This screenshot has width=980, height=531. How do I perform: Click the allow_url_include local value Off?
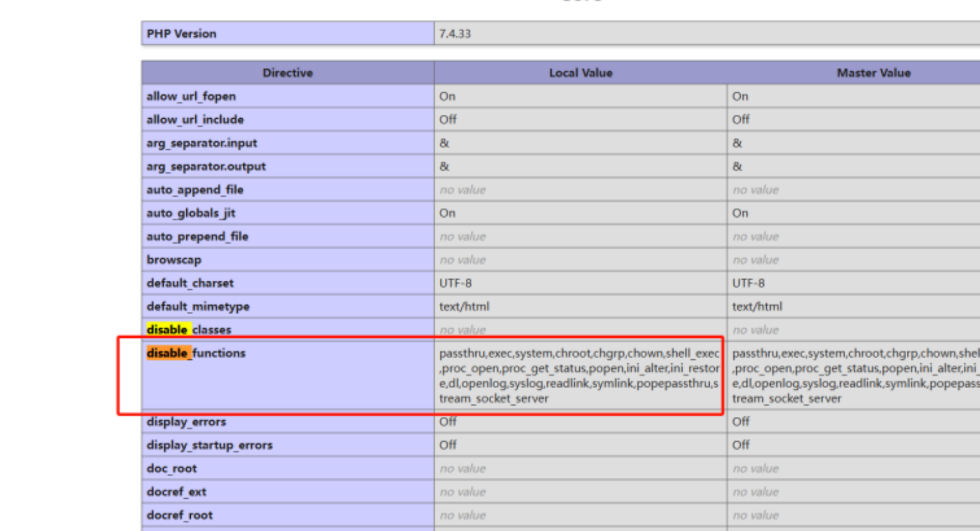click(448, 119)
